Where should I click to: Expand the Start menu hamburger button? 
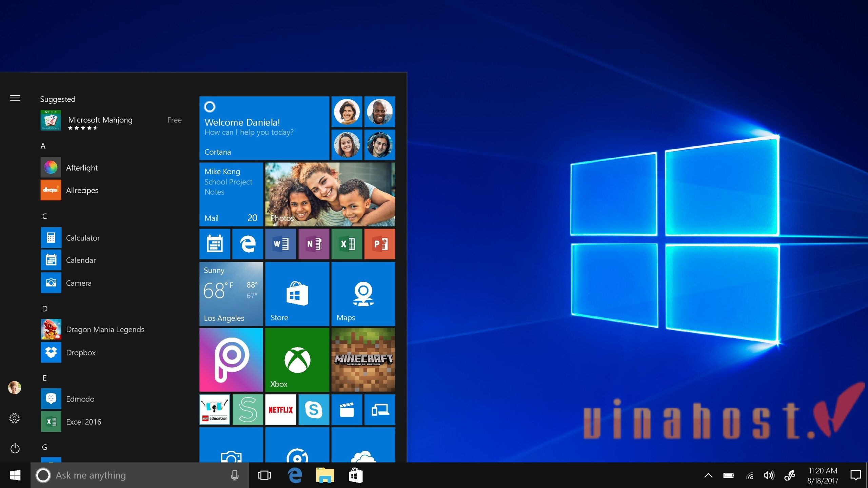[15, 98]
